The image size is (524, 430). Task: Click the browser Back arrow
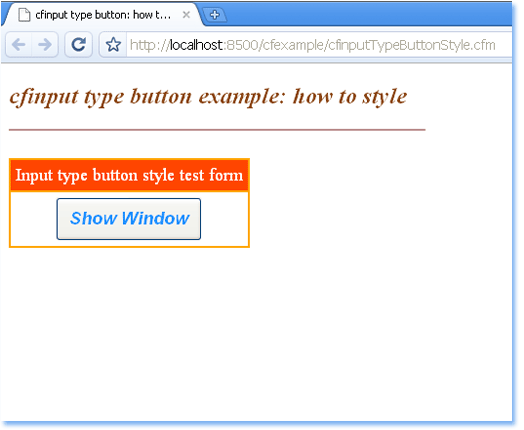coord(19,45)
